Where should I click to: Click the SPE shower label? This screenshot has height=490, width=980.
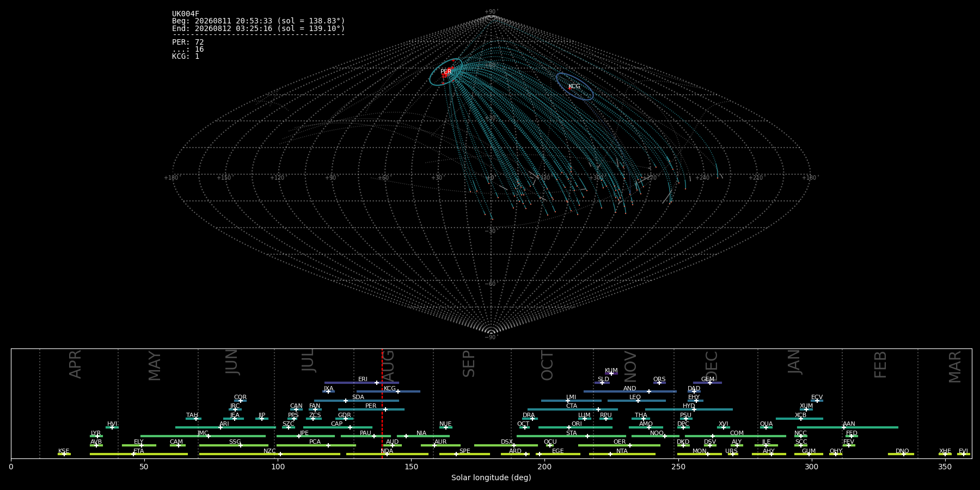point(464,451)
